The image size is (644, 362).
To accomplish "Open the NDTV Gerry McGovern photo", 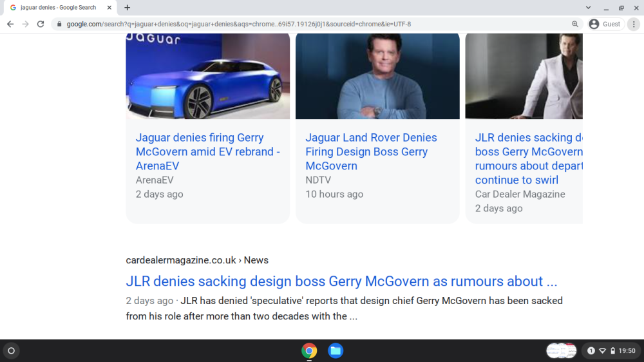I will point(377,76).
